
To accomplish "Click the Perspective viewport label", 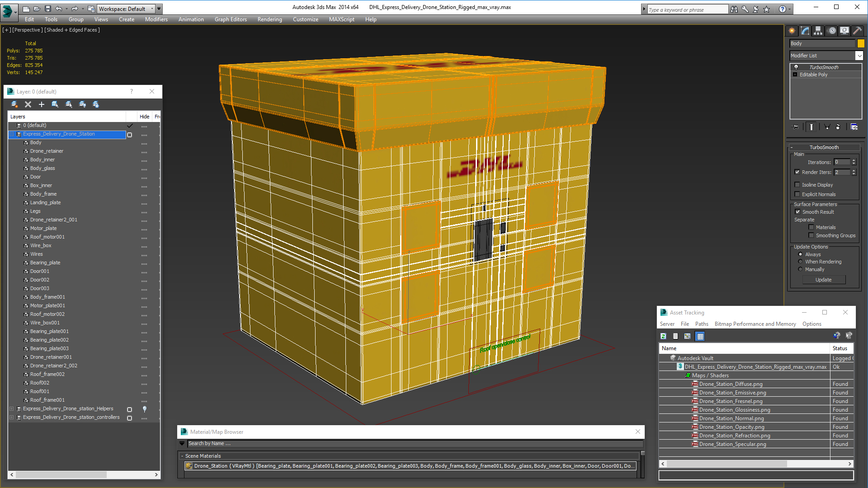I will 27,30.
